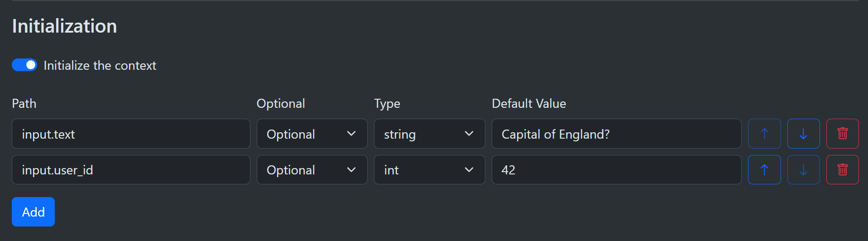Open the int type dropdown
Screen dimensions: 868x241
429,170
